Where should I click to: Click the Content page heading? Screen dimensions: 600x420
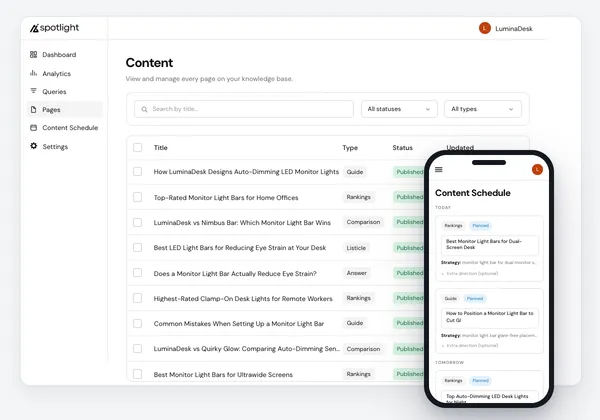(x=149, y=63)
